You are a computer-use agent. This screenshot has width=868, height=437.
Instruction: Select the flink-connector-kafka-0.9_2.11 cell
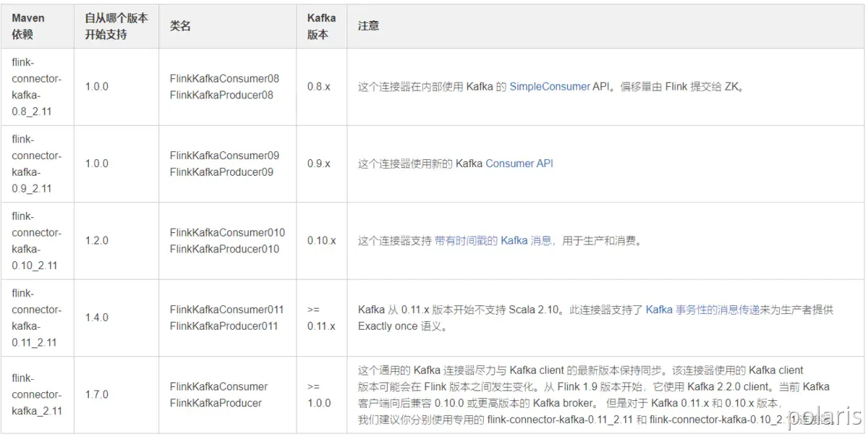pos(37,164)
